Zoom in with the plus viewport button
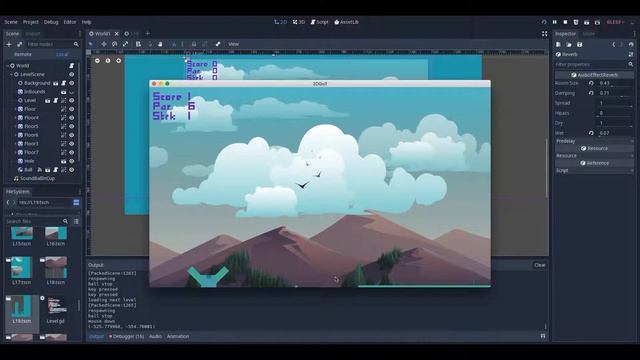The width and height of the screenshot is (640, 360). pyautogui.click(x=118, y=60)
